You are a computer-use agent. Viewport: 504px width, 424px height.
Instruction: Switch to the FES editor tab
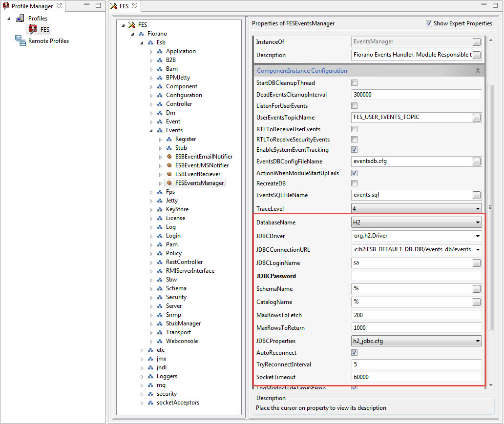pyautogui.click(x=124, y=6)
